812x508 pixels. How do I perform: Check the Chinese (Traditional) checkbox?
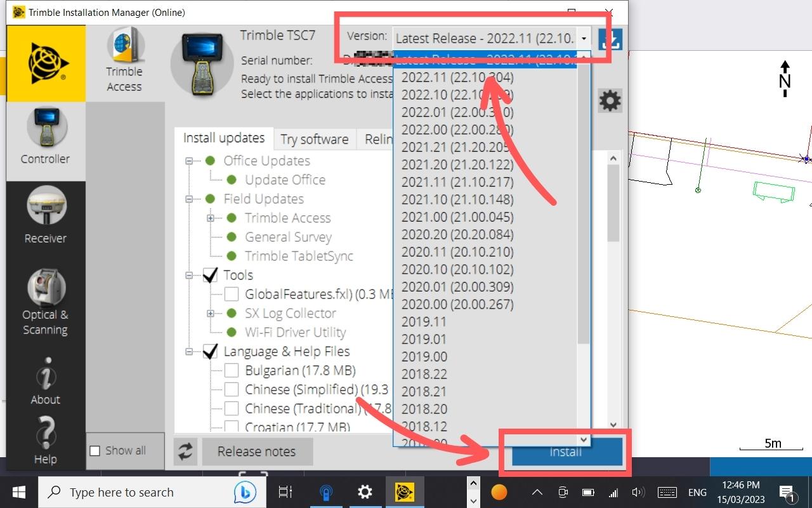[232, 408]
